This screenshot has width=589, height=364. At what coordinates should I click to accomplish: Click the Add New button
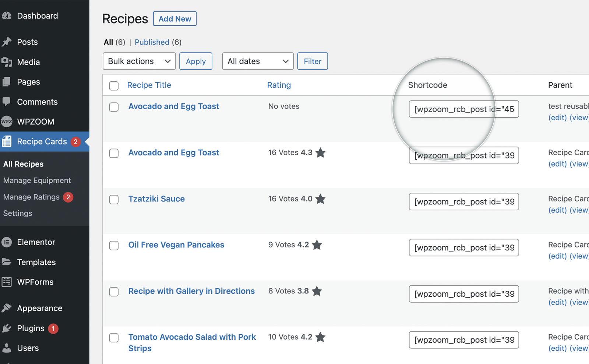tap(174, 19)
